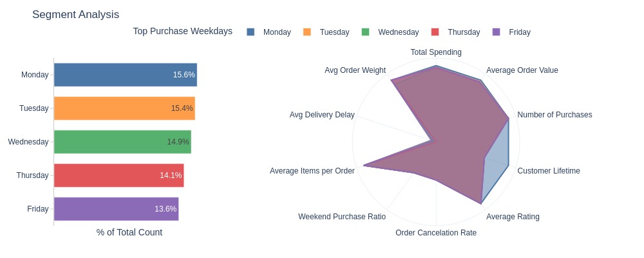Click the blue Monday legend swatch
Screen dimensions: 644x258
[x=251, y=32]
